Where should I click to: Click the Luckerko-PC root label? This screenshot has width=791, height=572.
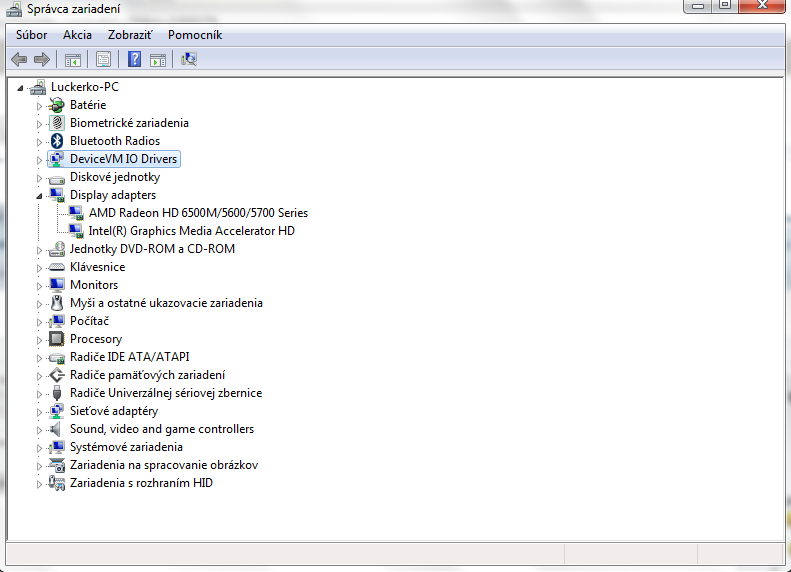pos(85,87)
